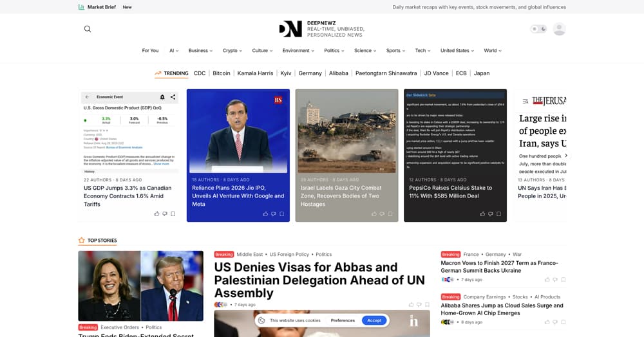Screen dimensions: 644x337
Task: Click the DeepNewz DN logo
Action: tap(291, 29)
